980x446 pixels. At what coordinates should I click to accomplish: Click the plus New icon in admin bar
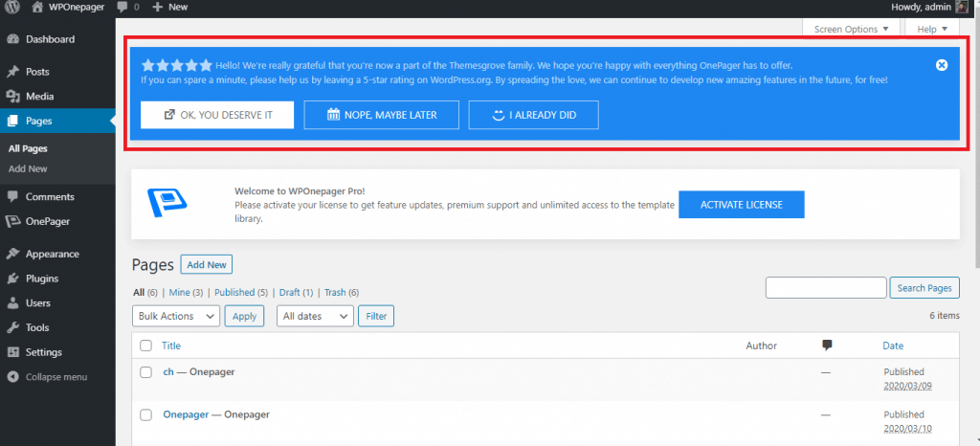point(157,7)
